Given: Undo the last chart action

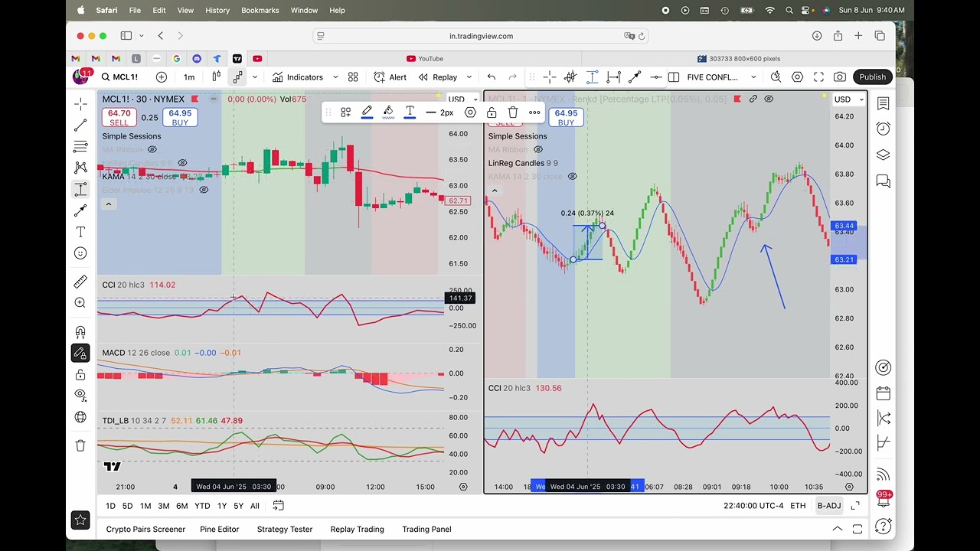Looking at the screenshot, I should (x=492, y=77).
